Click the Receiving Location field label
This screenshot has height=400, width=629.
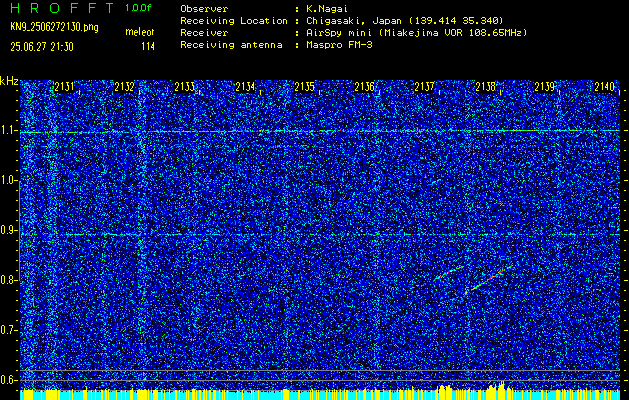(x=234, y=21)
